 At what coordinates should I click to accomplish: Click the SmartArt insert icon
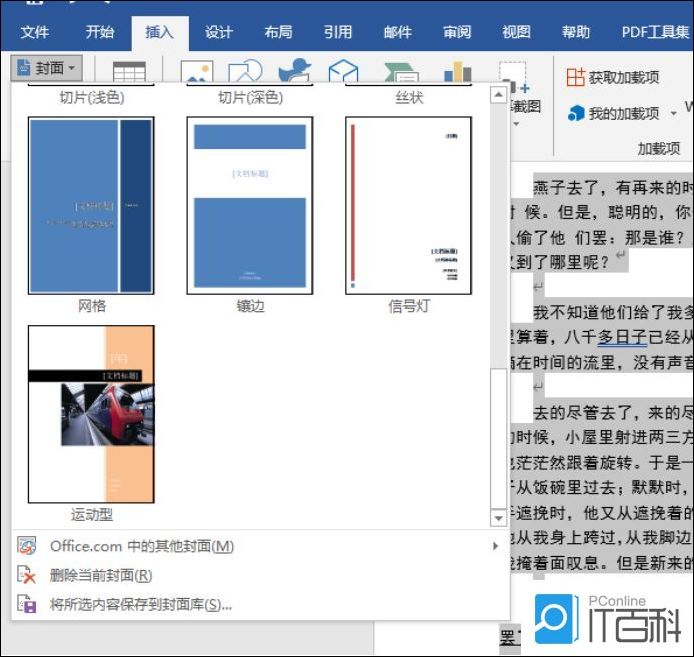click(x=401, y=72)
